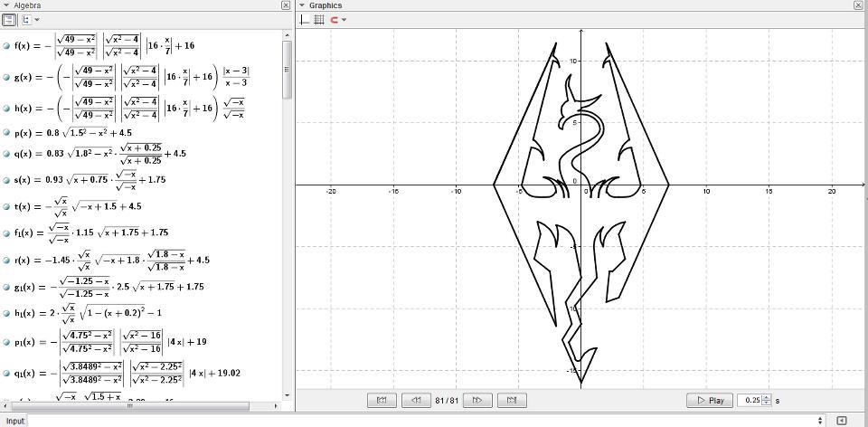Toggle axes display in Graphics toolbar
Viewport: 868px width, 427px height.
305,19
